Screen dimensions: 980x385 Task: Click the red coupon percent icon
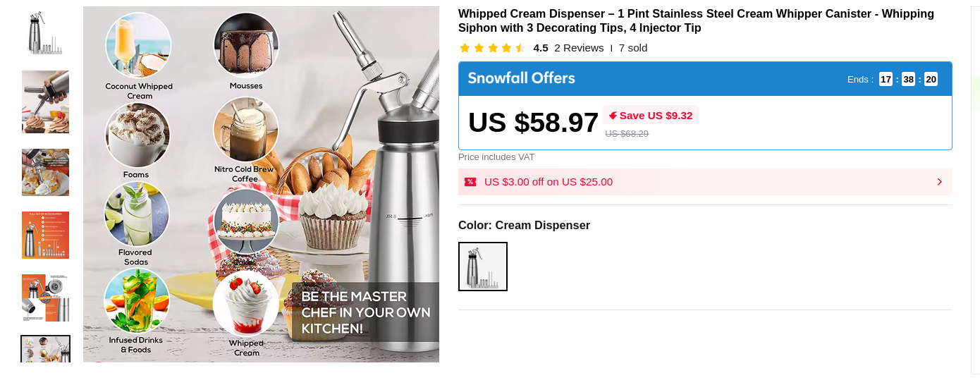coord(470,182)
